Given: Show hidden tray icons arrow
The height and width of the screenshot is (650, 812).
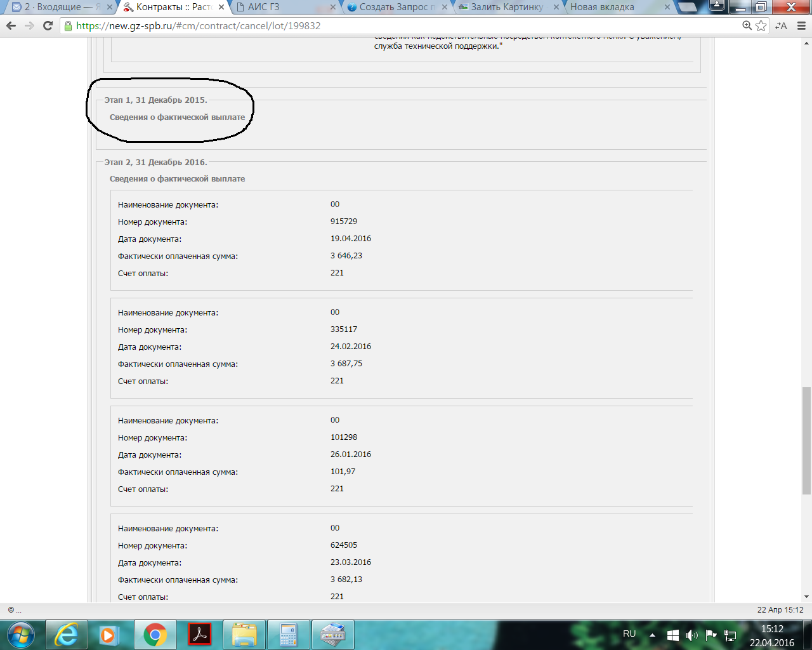Looking at the screenshot, I should click(652, 635).
